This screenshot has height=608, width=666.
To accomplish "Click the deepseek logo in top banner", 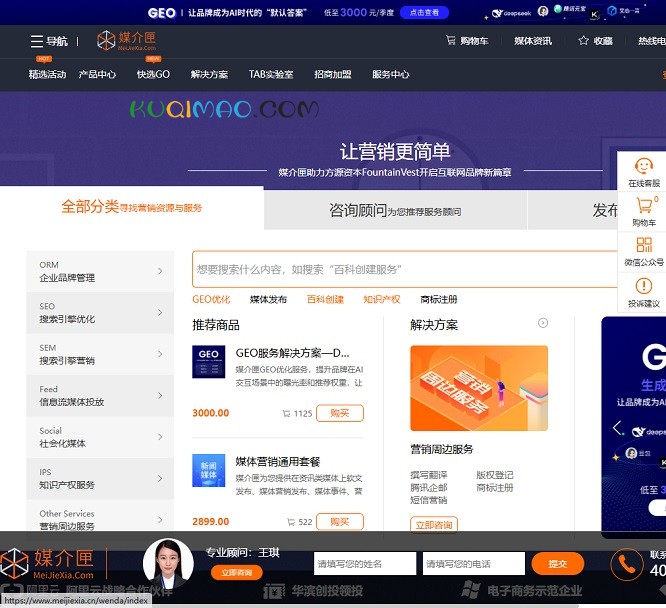I will [511, 13].
